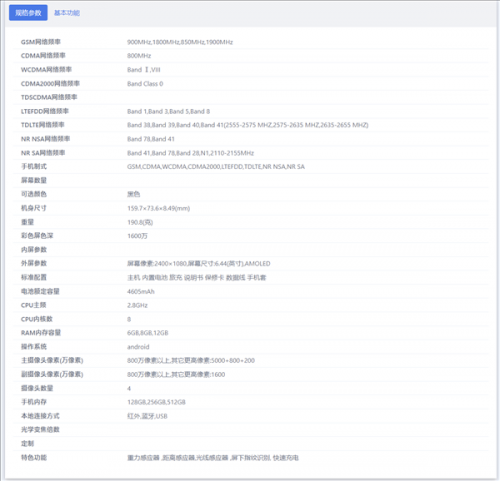
Task: Click the Band Class 0 value
Action: [145, 84]
